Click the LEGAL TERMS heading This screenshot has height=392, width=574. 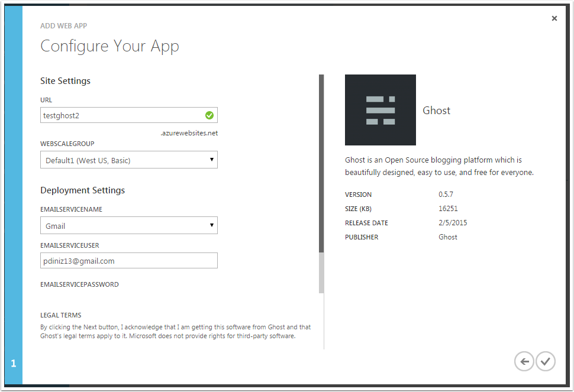click(61, 315)
